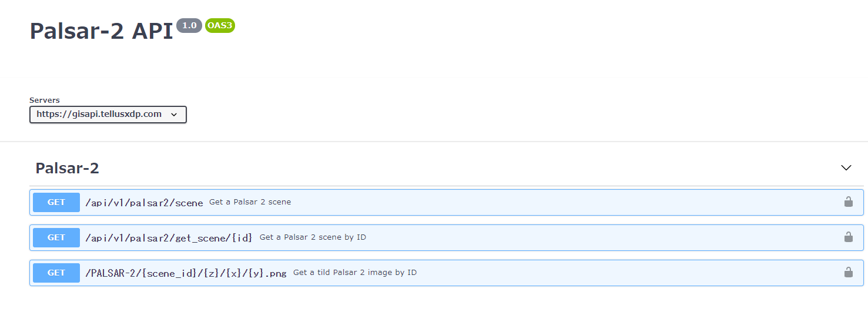Collapse the Palsar-2 section chevron
Viewport: 868px width, 312px height.
(846, 168)
